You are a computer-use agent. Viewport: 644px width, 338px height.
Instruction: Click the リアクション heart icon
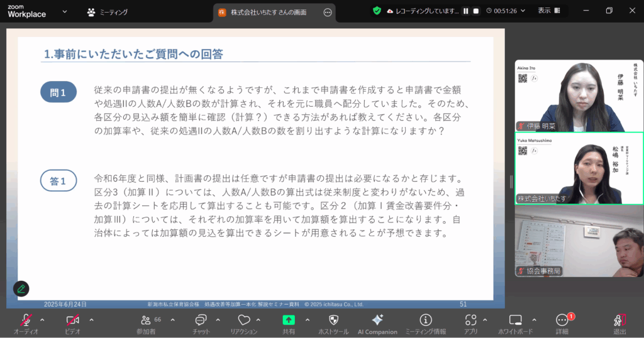point(243,320)
